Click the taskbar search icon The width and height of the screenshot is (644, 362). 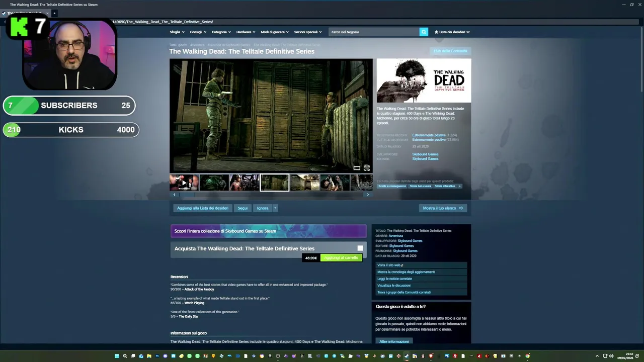[x=125, y=356]
